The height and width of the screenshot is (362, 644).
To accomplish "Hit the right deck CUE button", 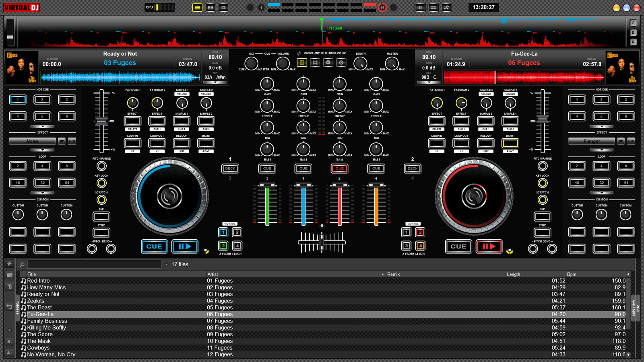I will 458,246.
